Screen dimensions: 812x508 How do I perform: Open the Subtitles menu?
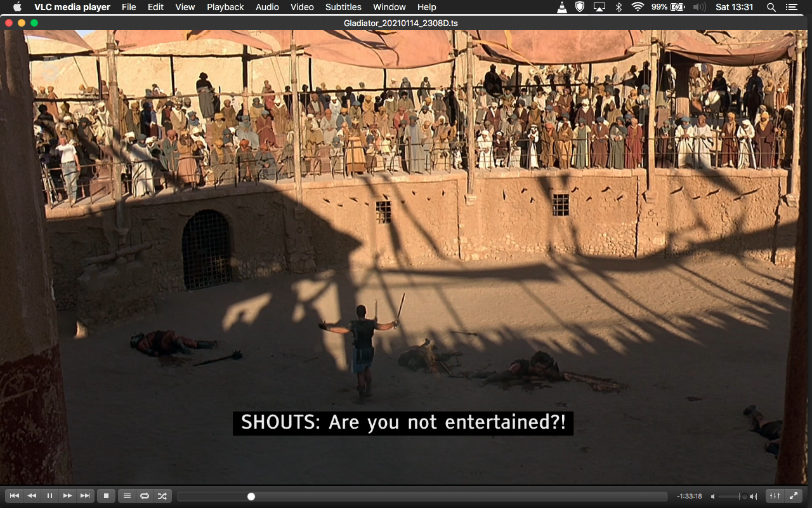coord(343,7)
